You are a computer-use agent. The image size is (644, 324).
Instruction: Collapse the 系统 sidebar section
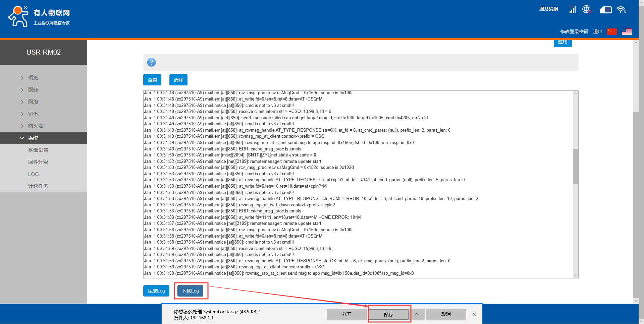(x=33, y=138)
